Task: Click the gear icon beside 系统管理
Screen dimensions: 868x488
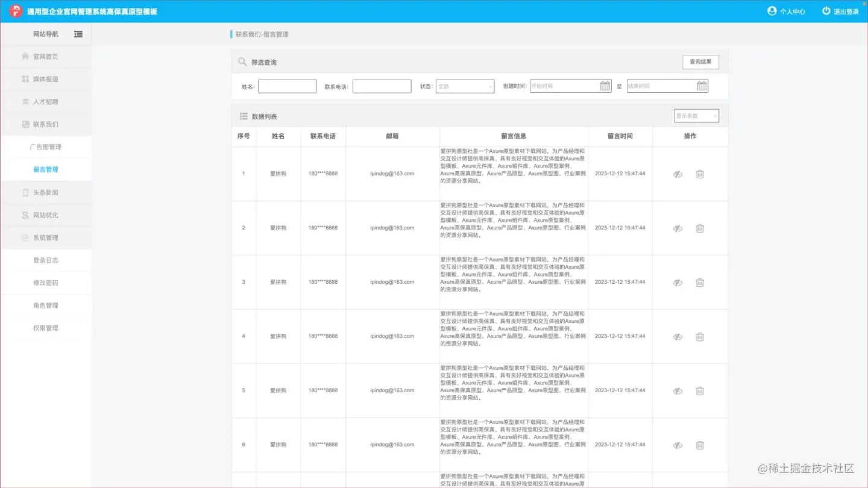Action: point(25,238)
